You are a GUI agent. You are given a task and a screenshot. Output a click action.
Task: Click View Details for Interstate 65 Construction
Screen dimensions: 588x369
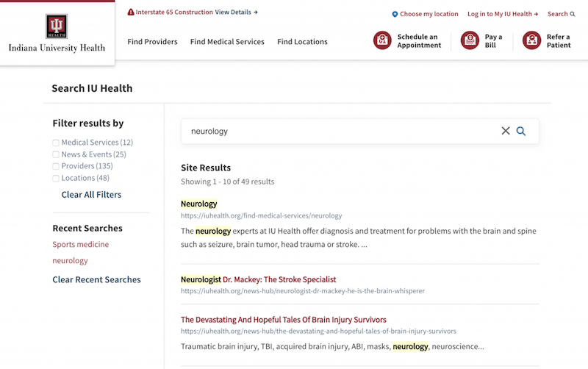point(236,12)
